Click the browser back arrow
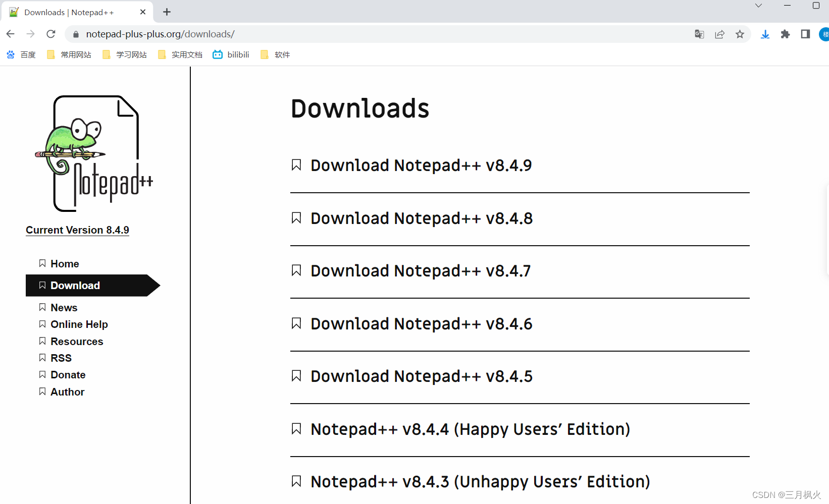 [x=11, y=34]
